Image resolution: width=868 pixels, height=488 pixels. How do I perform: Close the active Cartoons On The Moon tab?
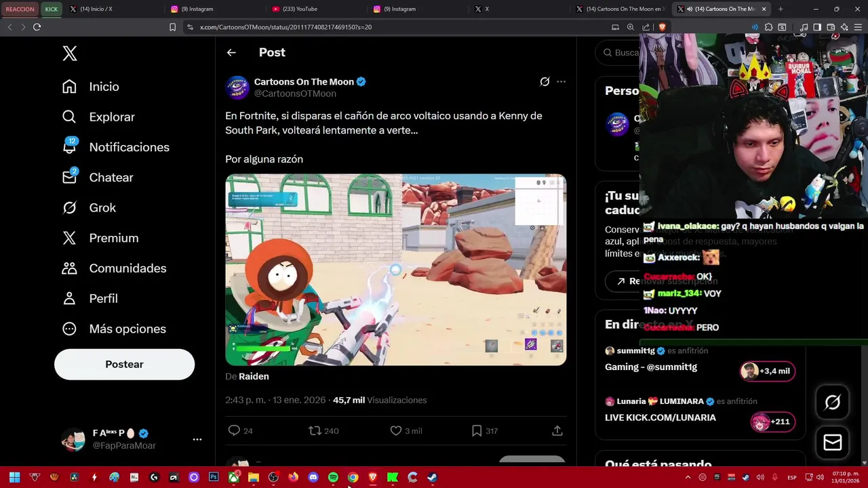[764, 9]
